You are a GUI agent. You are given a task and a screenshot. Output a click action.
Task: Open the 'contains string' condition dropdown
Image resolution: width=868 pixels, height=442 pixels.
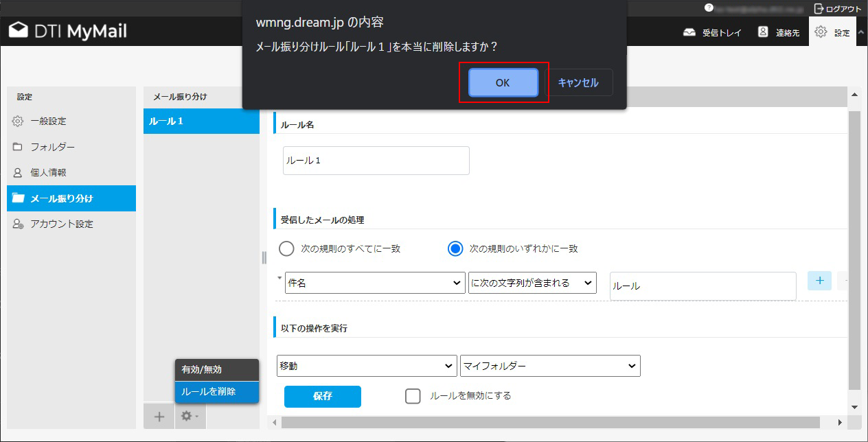click(x=532, y=283)
